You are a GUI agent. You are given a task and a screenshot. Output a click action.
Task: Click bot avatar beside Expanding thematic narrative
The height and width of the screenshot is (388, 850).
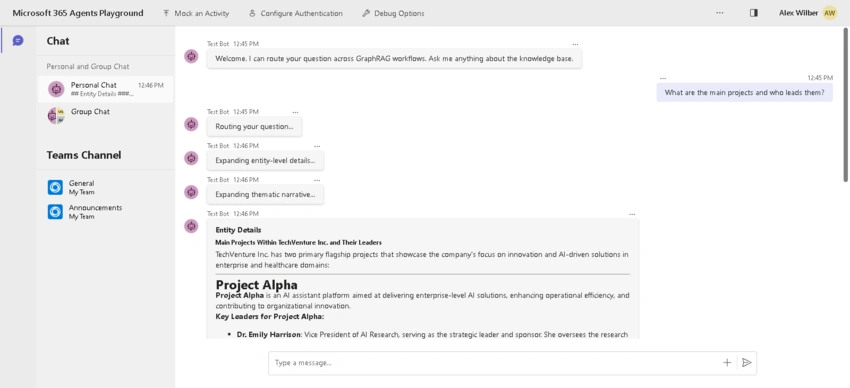click(x=191, y=192)
